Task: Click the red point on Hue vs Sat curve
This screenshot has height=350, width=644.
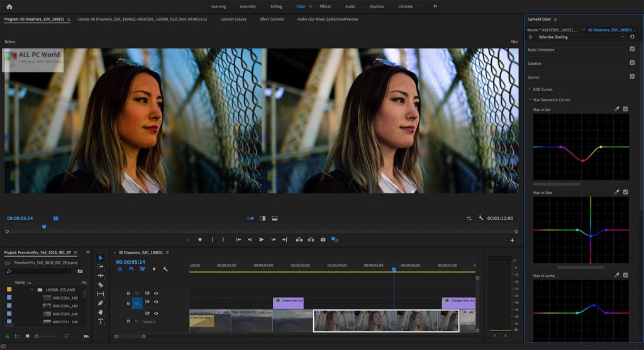Action: pos(582,161)
